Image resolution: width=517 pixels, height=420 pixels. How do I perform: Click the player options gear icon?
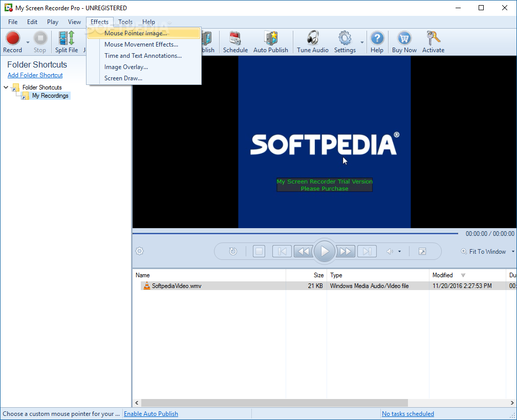coord(139,251)
